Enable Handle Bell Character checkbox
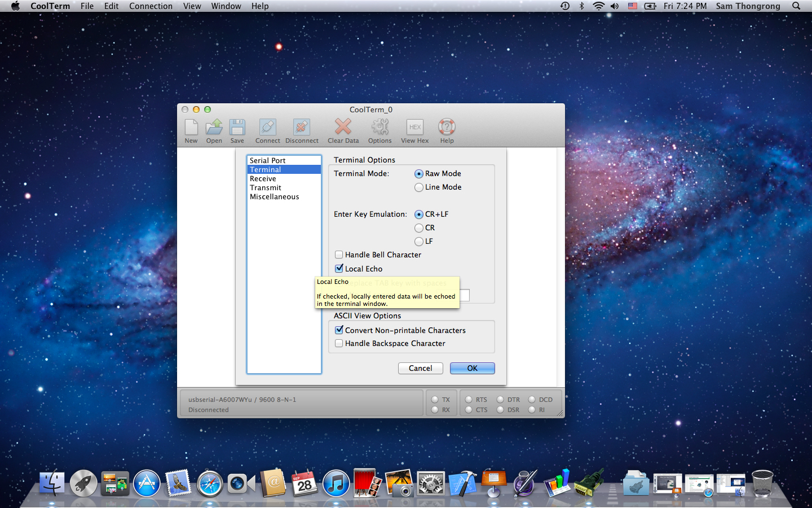 coord(339,255)
